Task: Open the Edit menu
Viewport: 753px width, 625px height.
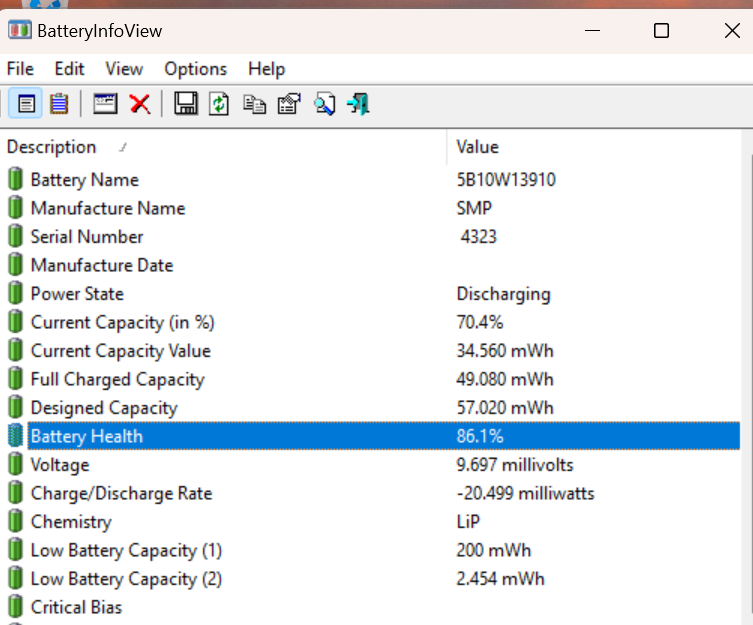Action: 69,69
